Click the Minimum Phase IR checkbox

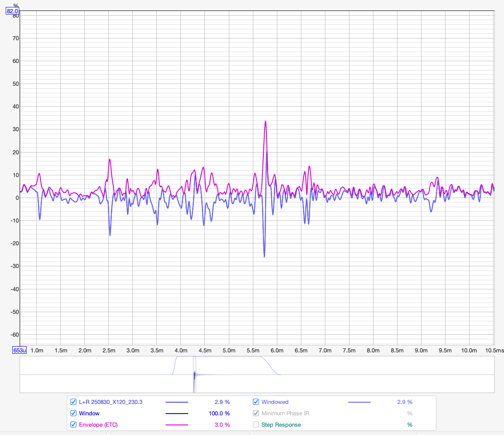click(256, 413)
